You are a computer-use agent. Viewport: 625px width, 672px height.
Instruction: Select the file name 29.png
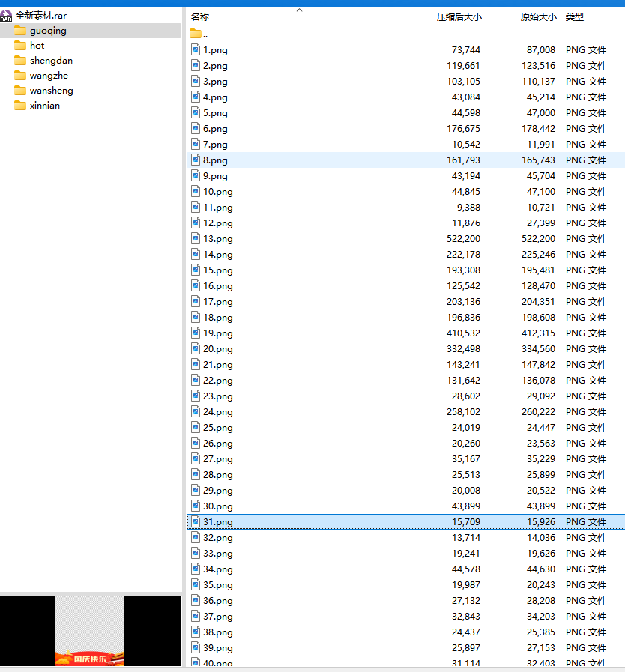(218, 491)
